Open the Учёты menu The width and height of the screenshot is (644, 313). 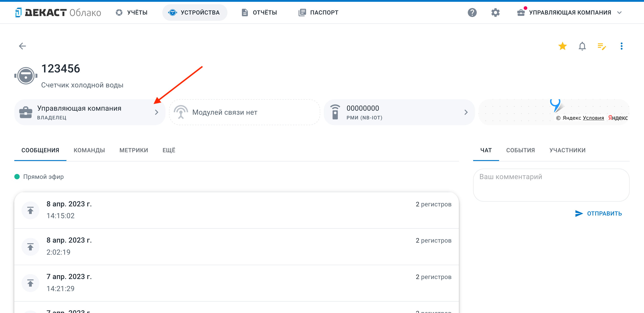pyautogui.click(x=131, y=13)
